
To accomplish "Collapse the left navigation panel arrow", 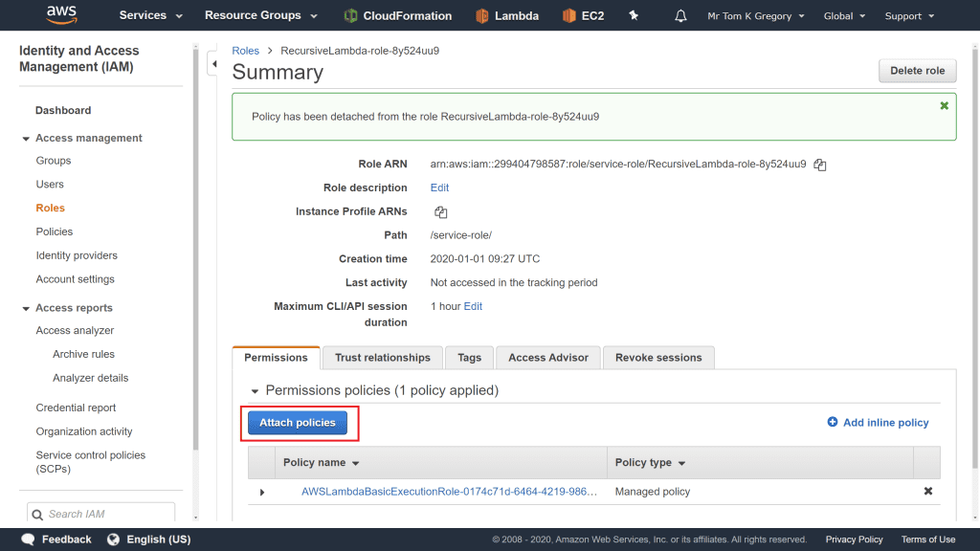I will coord(214,64).
